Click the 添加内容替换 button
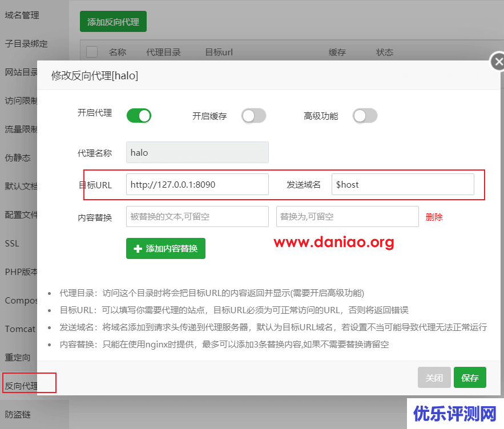 (x=166, y=248)
